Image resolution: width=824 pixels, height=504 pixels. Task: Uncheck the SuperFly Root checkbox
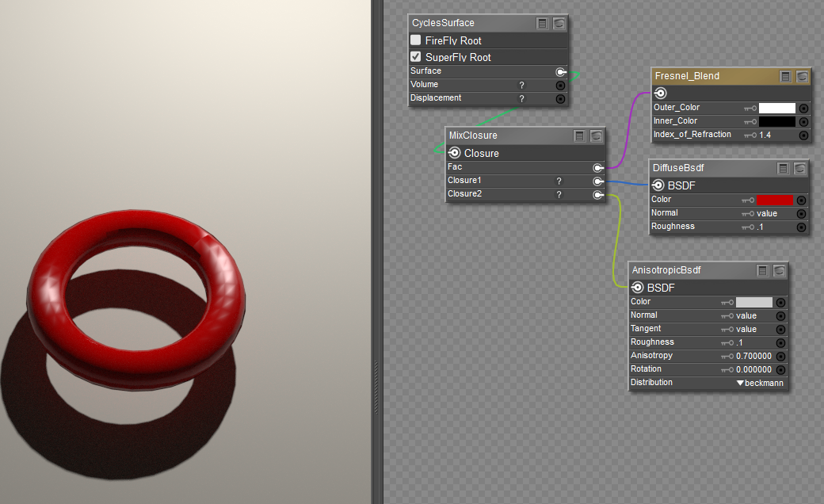pos(416,57)
